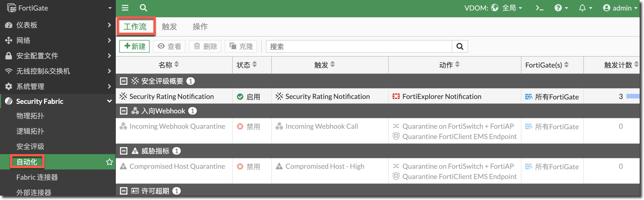Open the global search magnifier icon
This screenshot has height=200, width=644.
(143, 8)
